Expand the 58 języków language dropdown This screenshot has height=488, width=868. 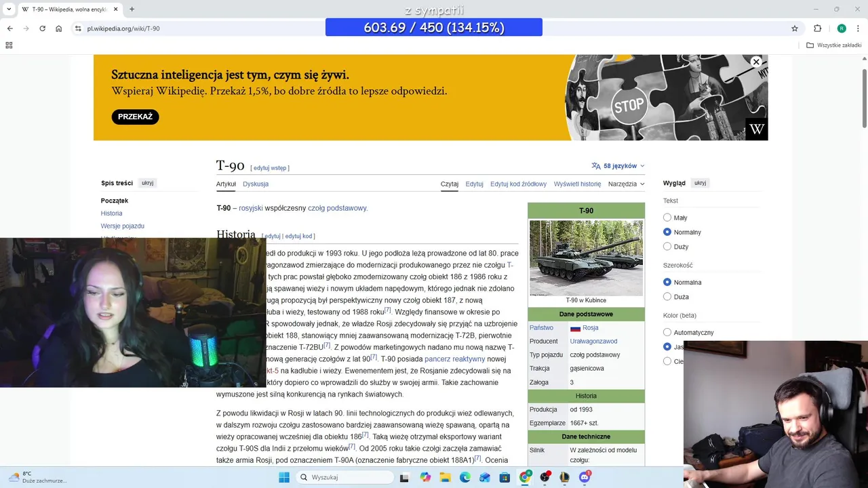click(618, 165)
